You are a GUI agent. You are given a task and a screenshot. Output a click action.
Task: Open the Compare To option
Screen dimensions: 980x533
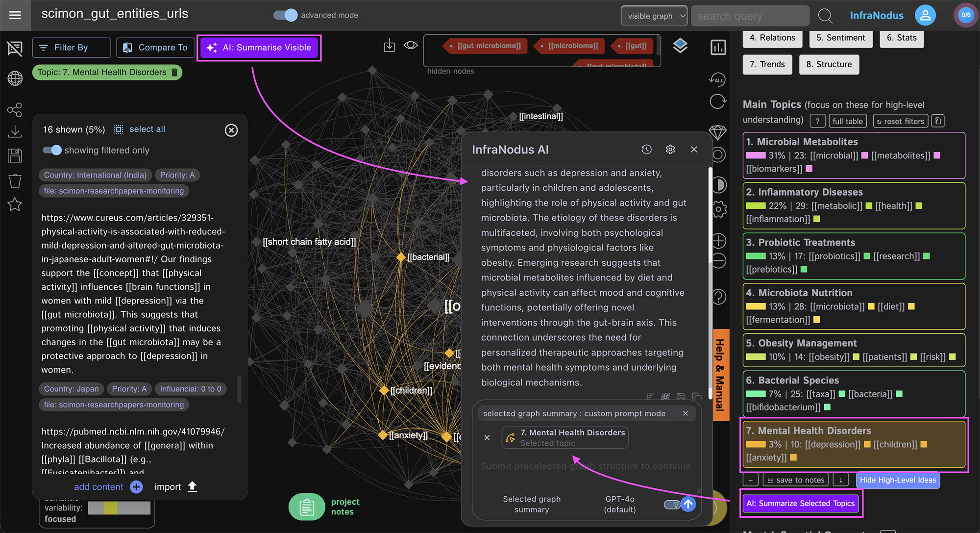[155, 48]
